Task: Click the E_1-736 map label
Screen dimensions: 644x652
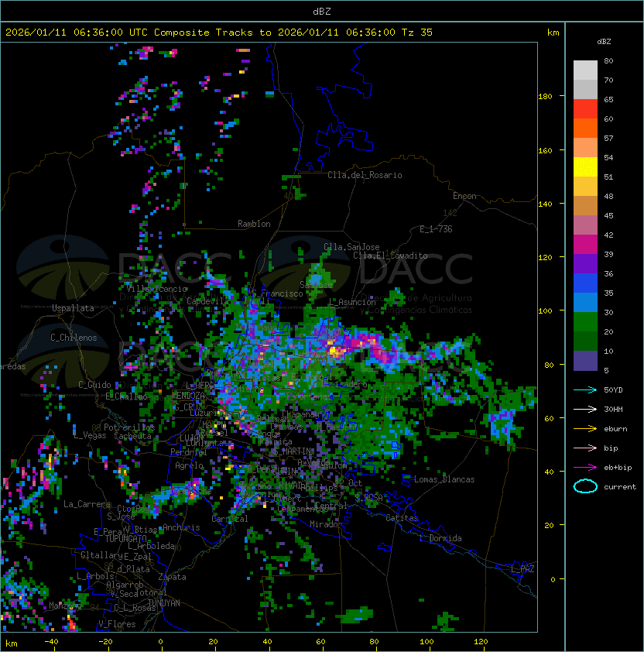Action: point(436,229)
